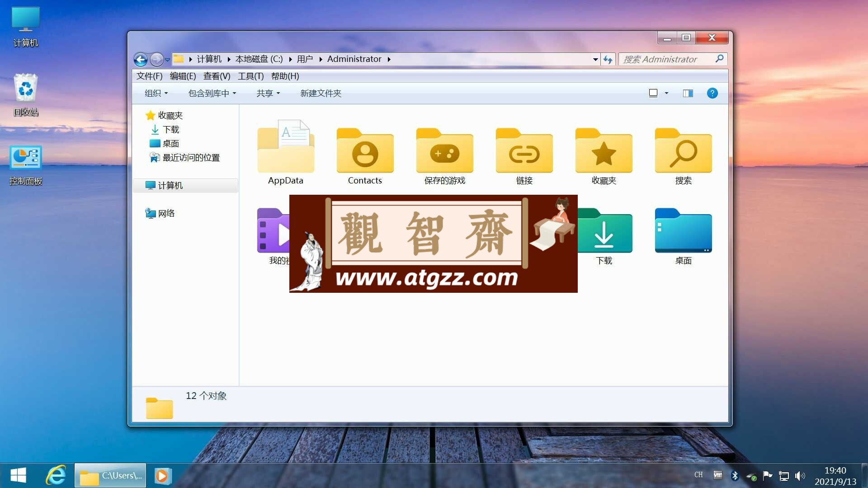Screen dimensions: 868x488
Task: Change view with the view icon button
Action: (x=653, y=93)
